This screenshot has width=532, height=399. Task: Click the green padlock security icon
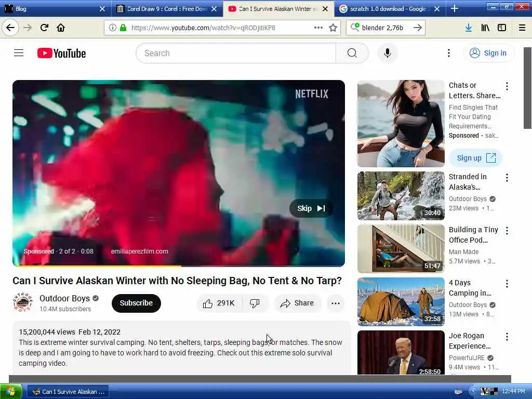coord(123,28)
